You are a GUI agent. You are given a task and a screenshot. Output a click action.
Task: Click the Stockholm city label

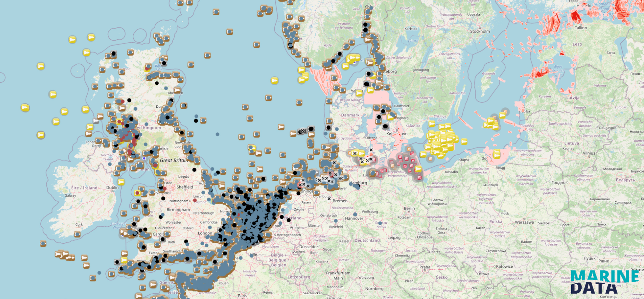[x=480, y=31]
